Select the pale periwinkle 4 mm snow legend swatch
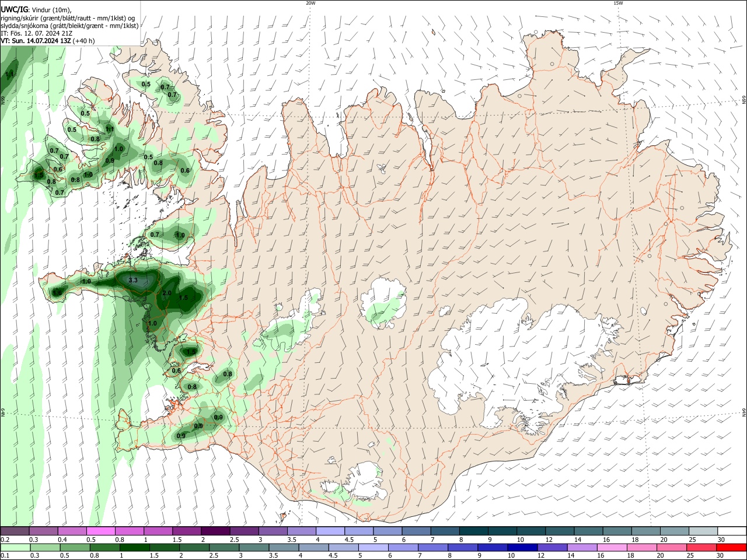Image resolution: width=747 pixels, height=560 pixels. (330, 531)
